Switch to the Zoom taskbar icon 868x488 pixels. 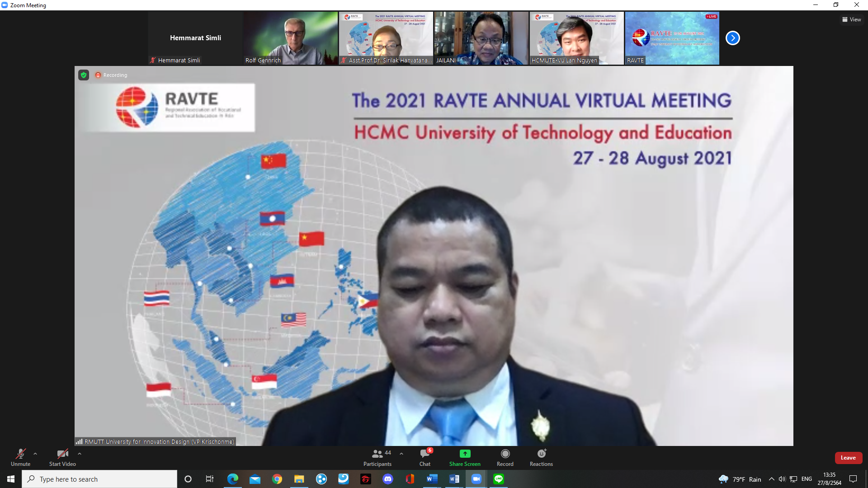click(476, 479)
